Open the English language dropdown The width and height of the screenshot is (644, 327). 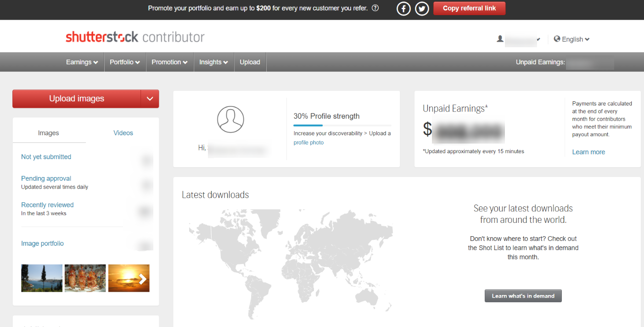(571, 39)
